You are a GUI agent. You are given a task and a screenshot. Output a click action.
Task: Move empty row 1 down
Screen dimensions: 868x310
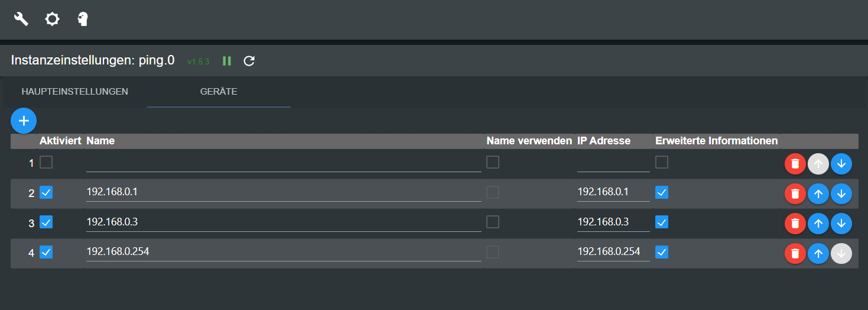tap(841, 164)
